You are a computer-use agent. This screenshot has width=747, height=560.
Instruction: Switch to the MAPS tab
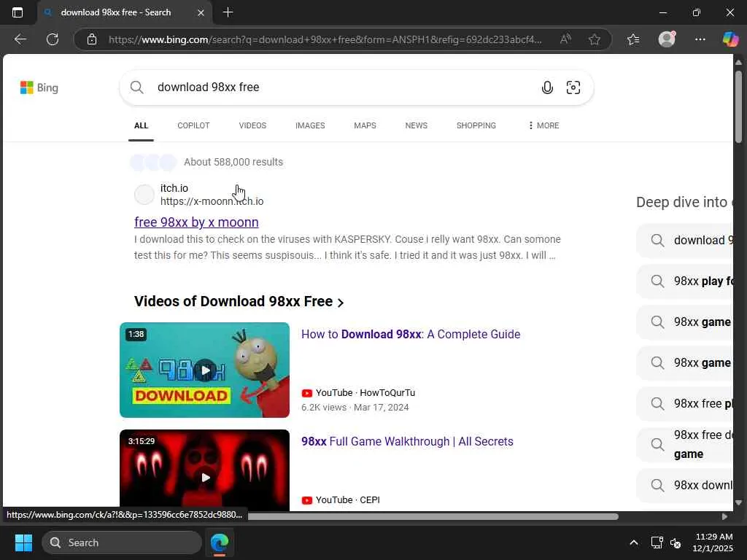click(365, 125)
